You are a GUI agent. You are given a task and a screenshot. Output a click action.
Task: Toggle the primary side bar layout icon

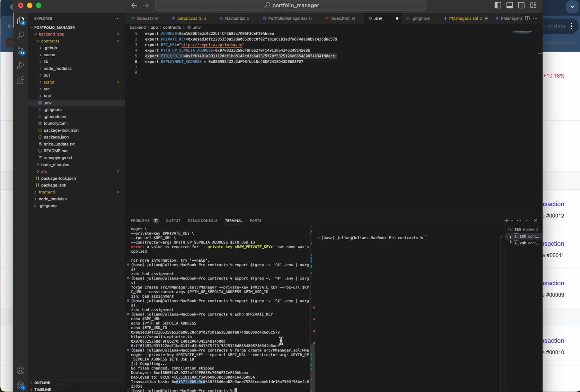[x=498, y=5]
